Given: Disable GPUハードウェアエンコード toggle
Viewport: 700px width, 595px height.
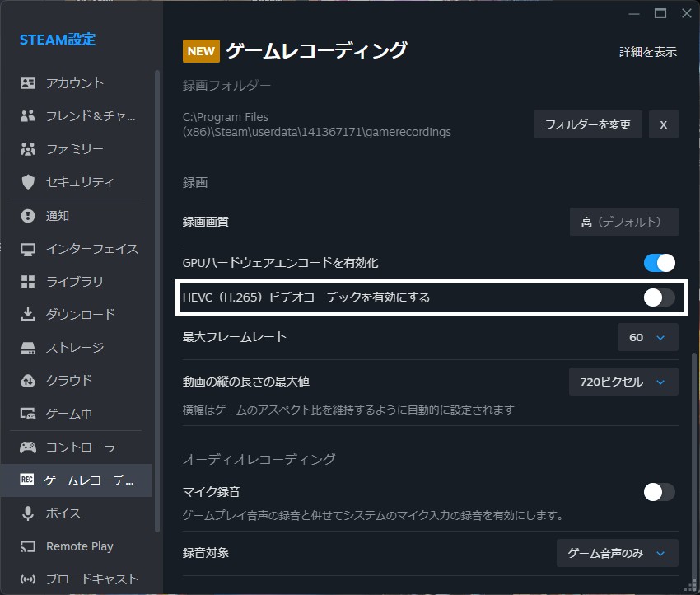Looking at the screenshot, I should pyautogui.click(x=660, y=263).
